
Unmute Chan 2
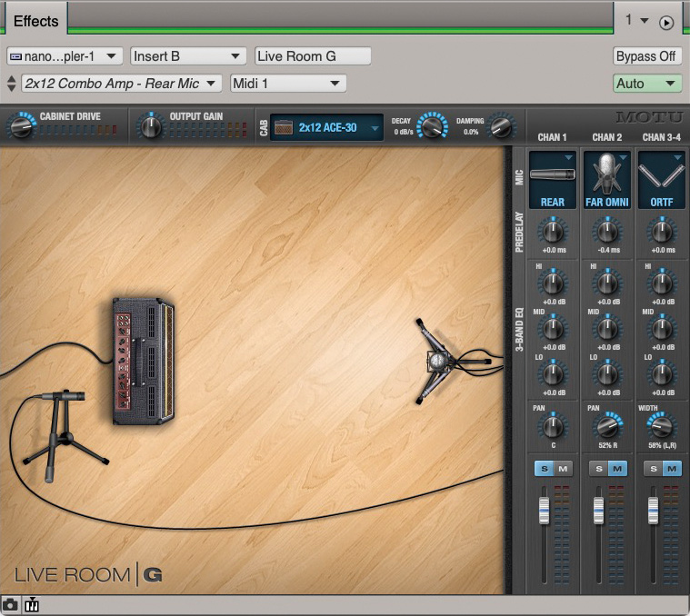click(617, 469)
